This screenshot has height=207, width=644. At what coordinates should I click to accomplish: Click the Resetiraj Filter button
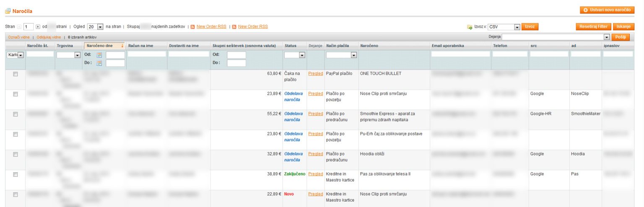pyautogui.click(x=594, y=27)
